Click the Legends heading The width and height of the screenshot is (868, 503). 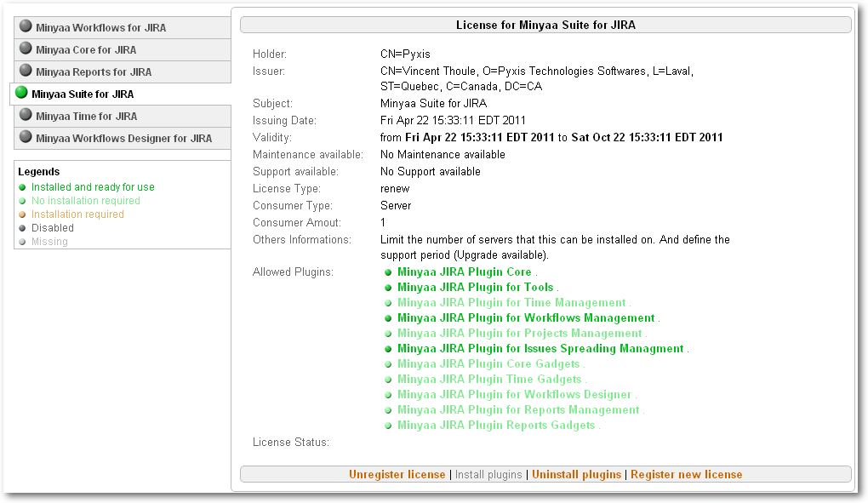pos(39,172)
